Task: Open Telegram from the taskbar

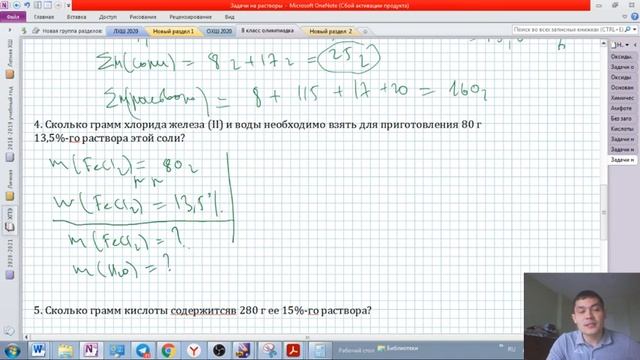Action: (142, 350)
